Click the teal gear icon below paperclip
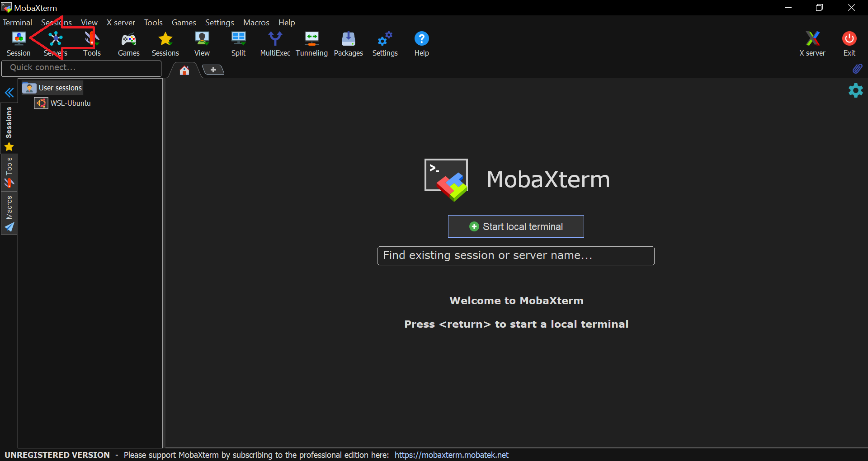The height and width of the screenshot is (461, 868). click(x=856, y=90)
